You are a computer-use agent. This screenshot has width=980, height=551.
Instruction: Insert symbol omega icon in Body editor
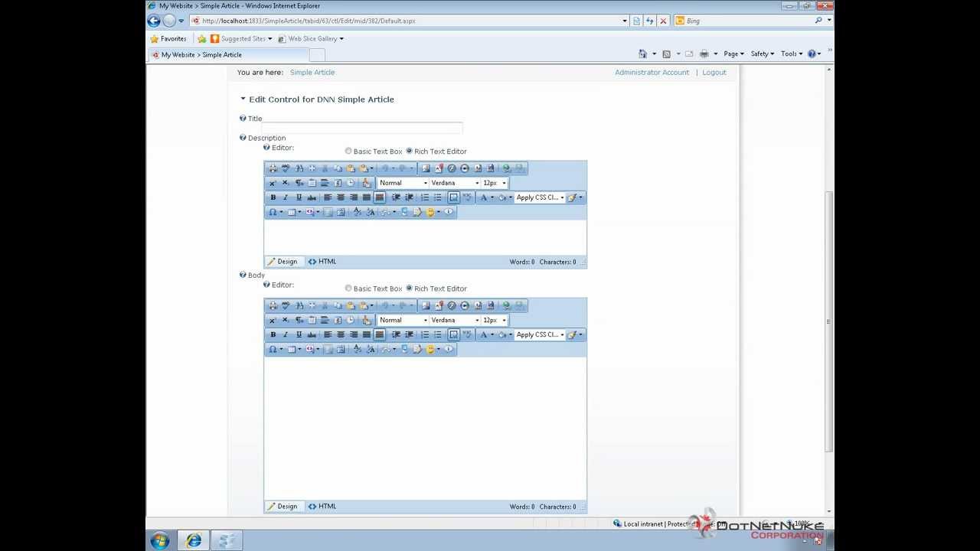[273, 349]
